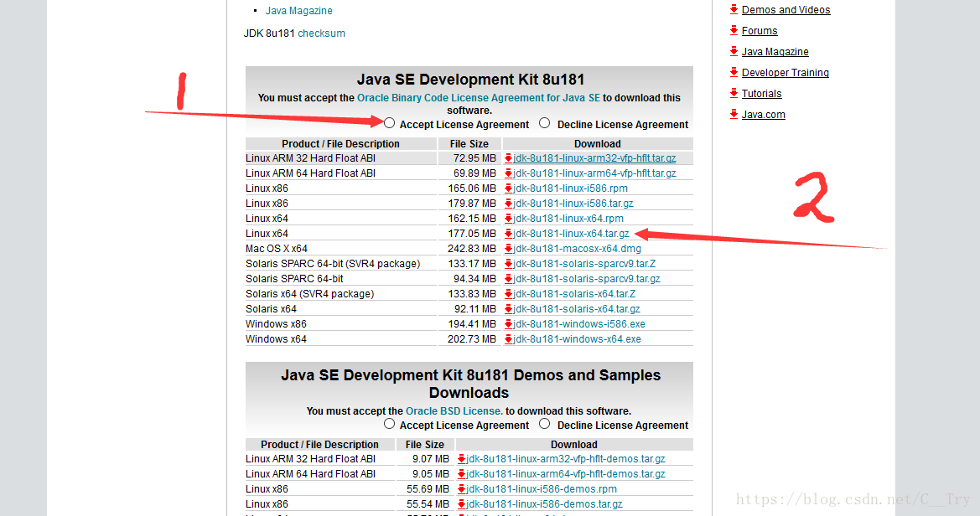Click download icon beside jdk-8u181-linux-i586-demos.tar.gz

point(462,504)
